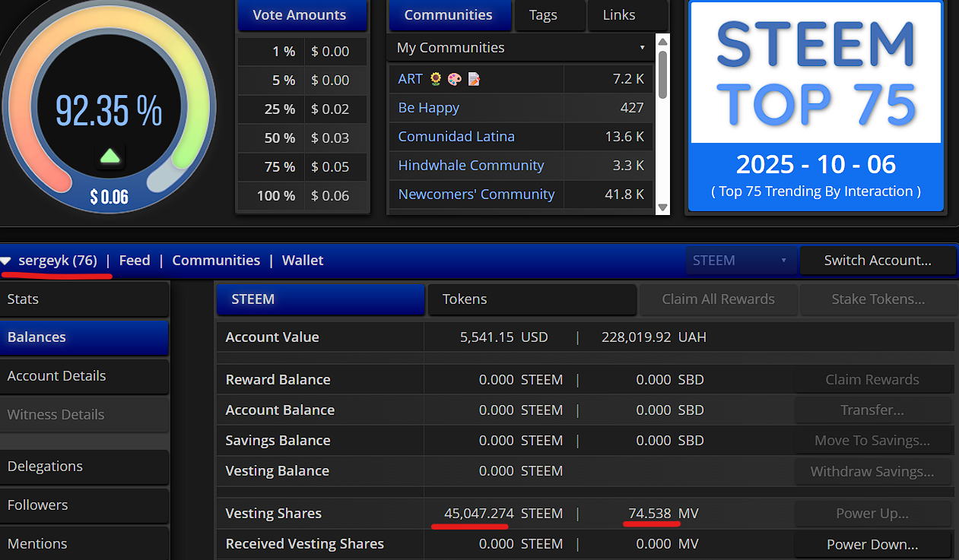Open the Hindwhale Community link
Image resolution: width=959 pixels, height=560 pixels.
point(472,166)
